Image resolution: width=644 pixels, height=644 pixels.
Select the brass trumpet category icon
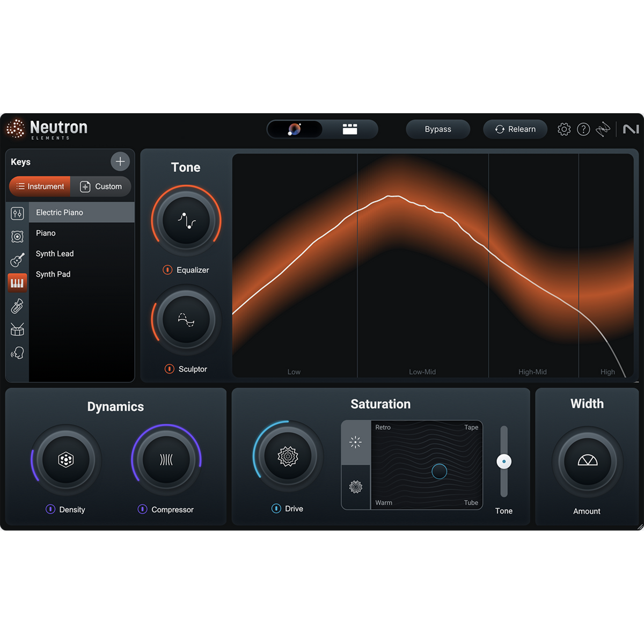pyautogui.click(x=17, y=306)
